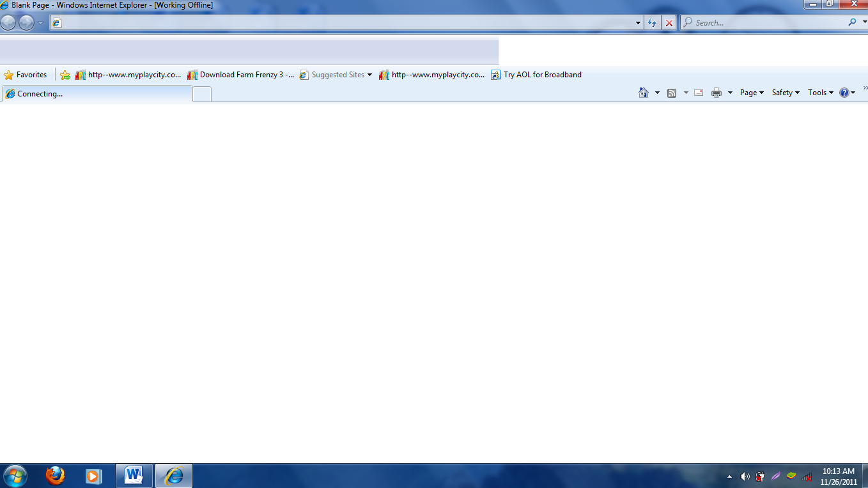Click the Internet Explorer taskbar button
Viewport: 868px width, 488px height.
[174, 476]
